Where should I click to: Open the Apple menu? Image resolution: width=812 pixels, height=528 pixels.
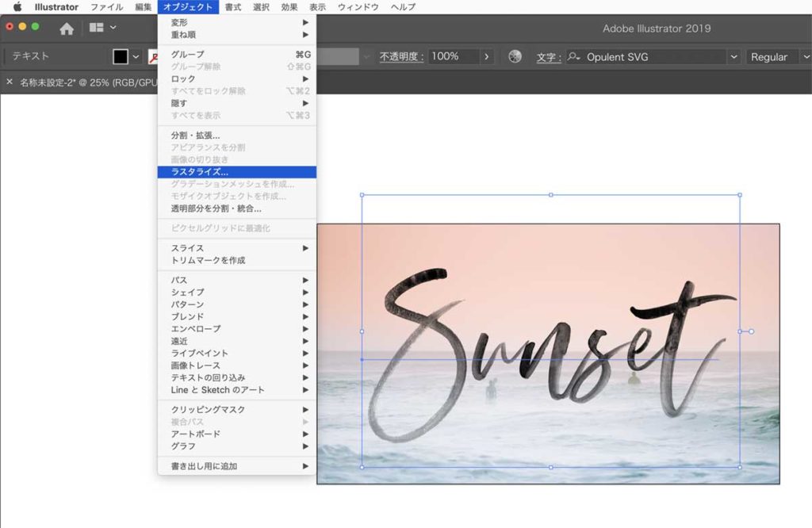pos(17,7)
